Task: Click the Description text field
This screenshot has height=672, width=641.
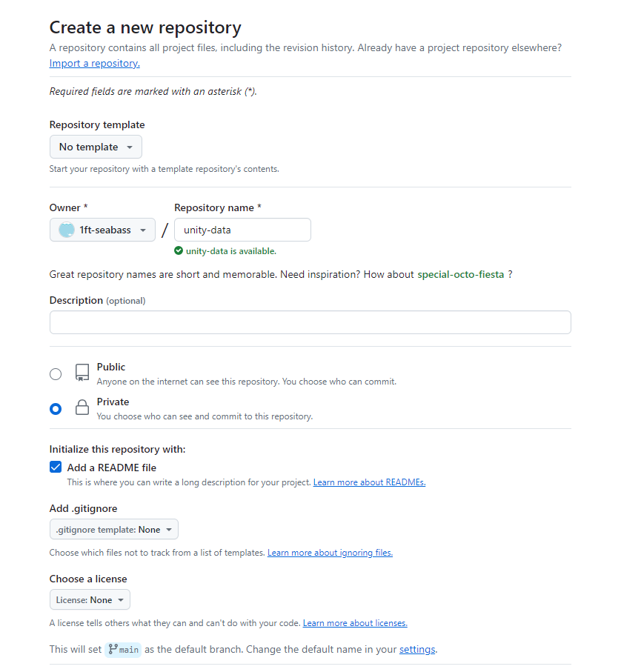Action: pyautogui.click(x=310, y=322)
